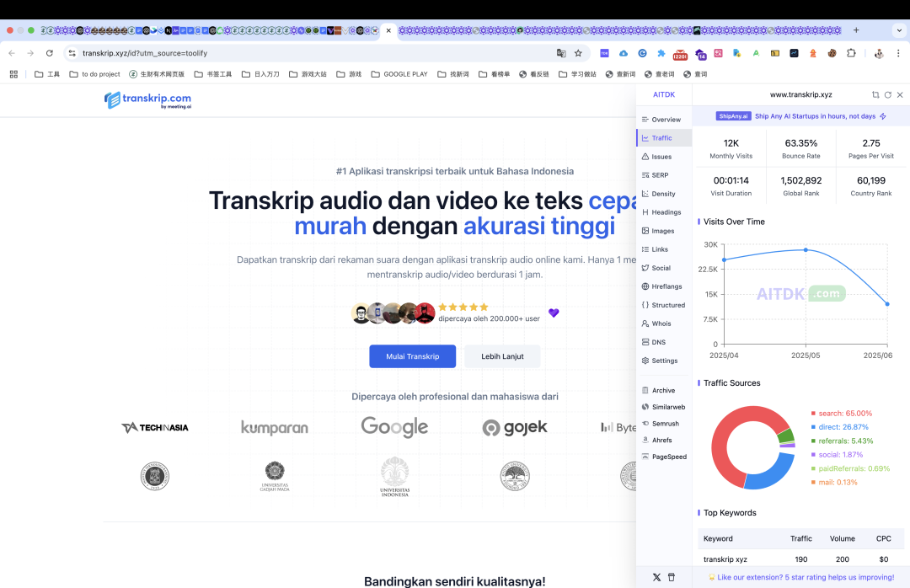
Task: Open the GOOGLE PLAY bookmark folder
Action: tap(399, 74)
